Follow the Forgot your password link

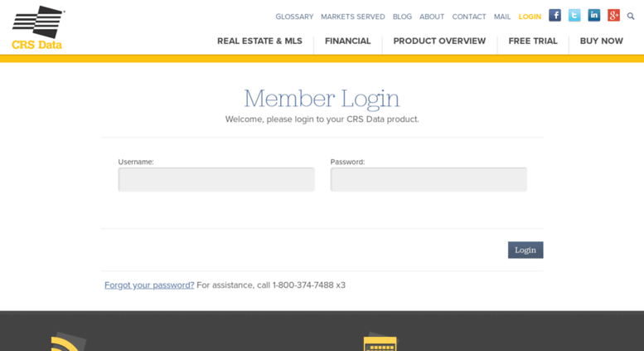click(149, 285)
